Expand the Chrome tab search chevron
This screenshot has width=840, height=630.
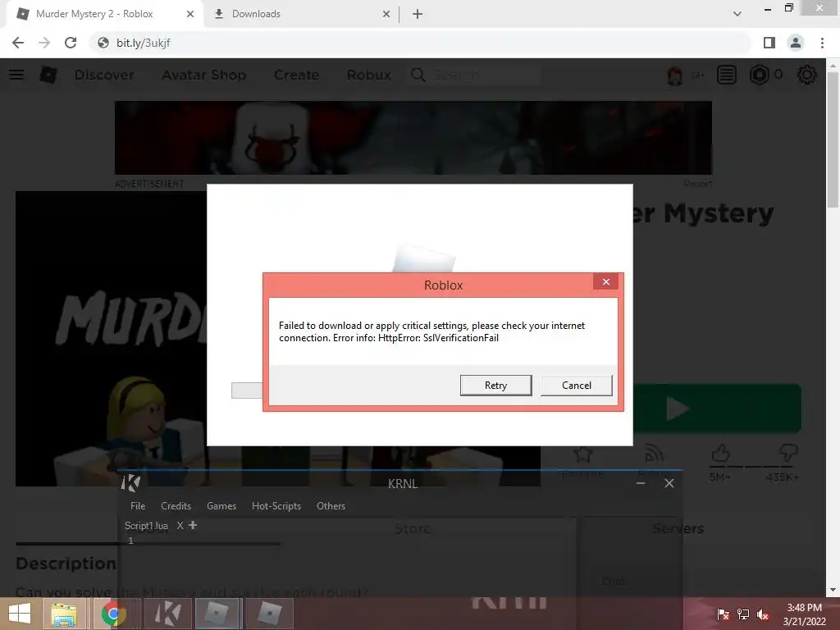coord(737,14)
